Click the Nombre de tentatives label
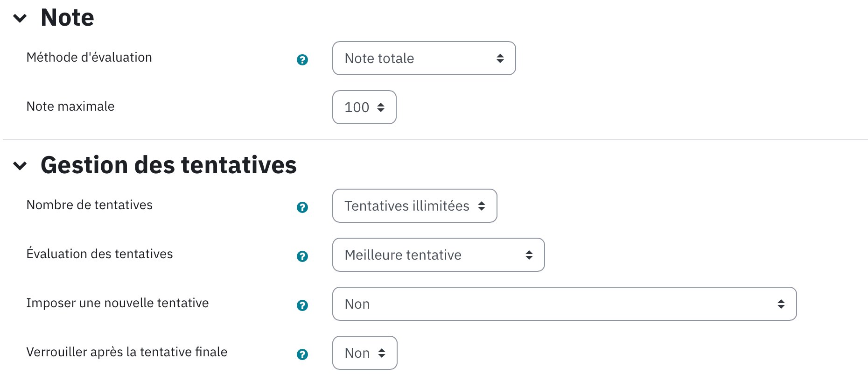 90,205
